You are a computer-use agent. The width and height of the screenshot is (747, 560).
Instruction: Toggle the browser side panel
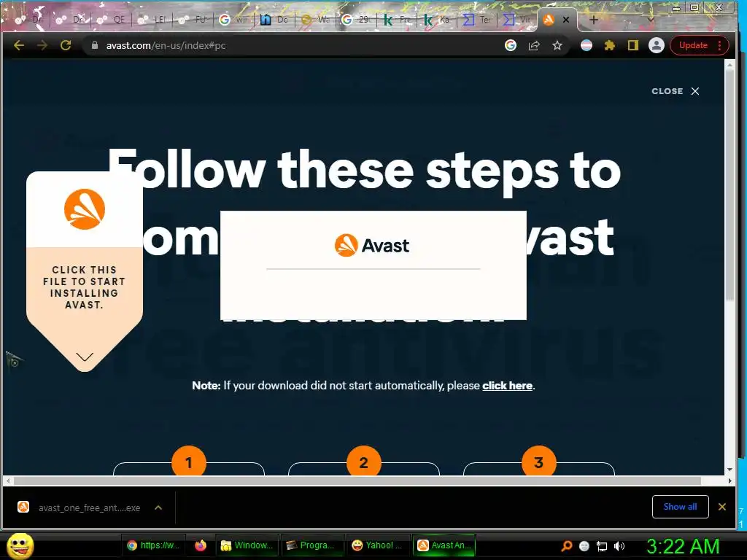pos(632,45)
